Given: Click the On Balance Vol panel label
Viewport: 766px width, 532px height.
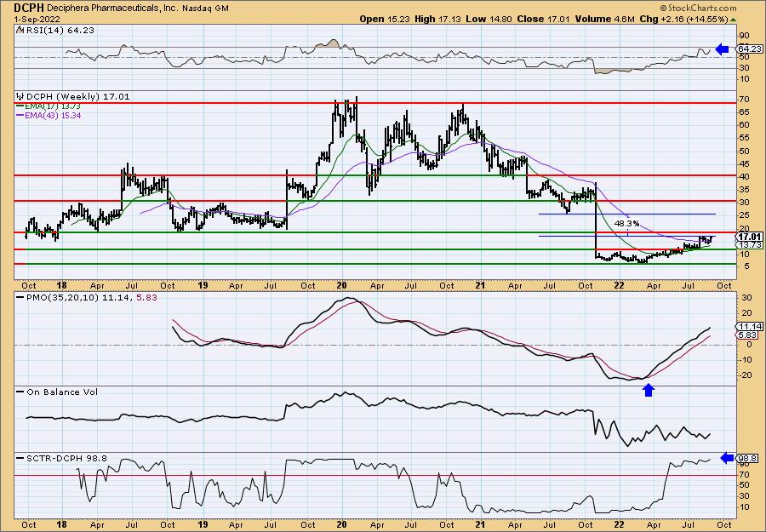Looking at the screenshot, I should point(62,392).
